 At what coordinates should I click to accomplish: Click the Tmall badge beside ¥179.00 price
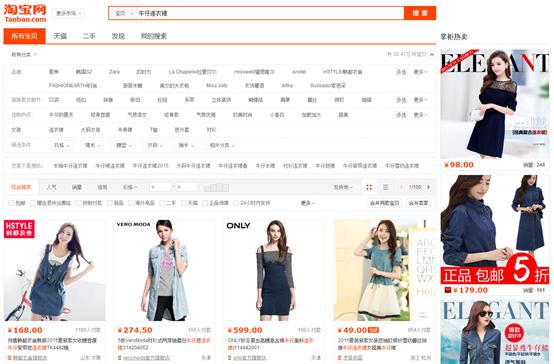448,290
